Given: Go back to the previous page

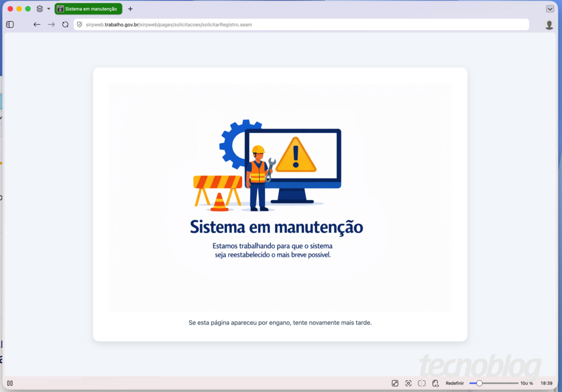Looking at the screenshot, I should [37, 24].
